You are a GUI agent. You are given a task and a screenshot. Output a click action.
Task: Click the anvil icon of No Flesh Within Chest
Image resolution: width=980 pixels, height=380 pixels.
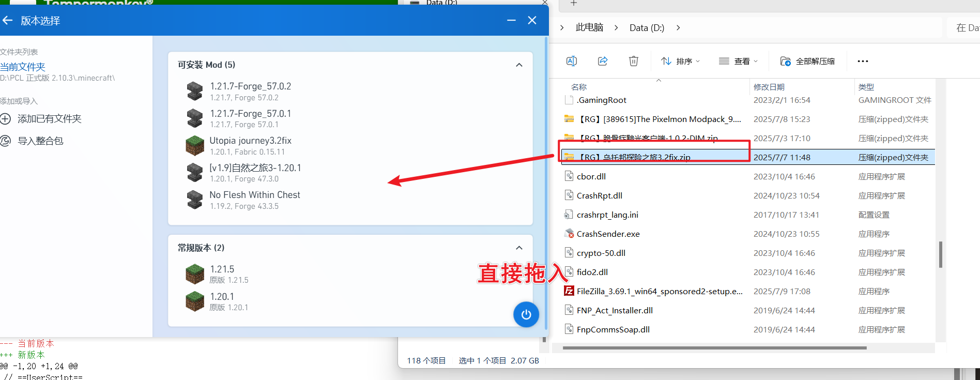tap(195, 200)
